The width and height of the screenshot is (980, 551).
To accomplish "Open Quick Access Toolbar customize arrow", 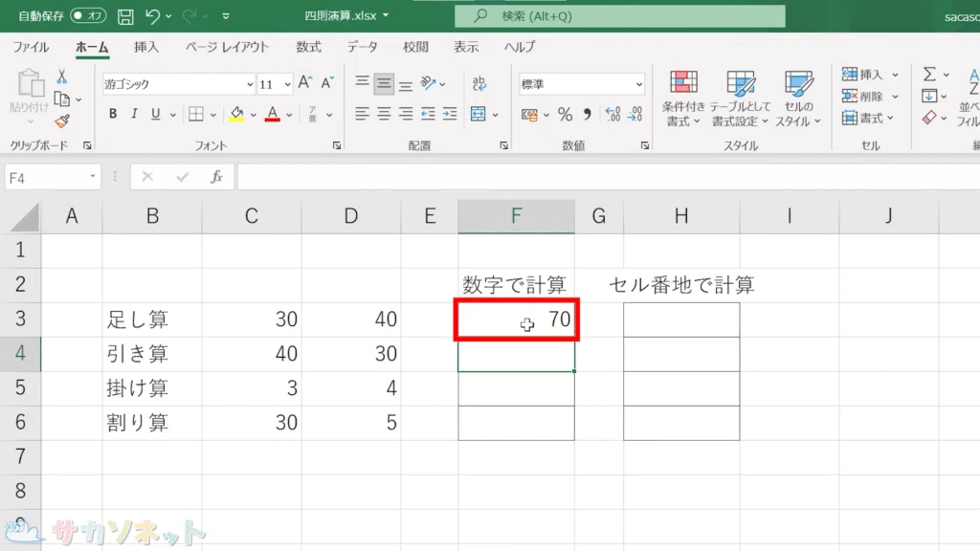I will pos(226,16).
